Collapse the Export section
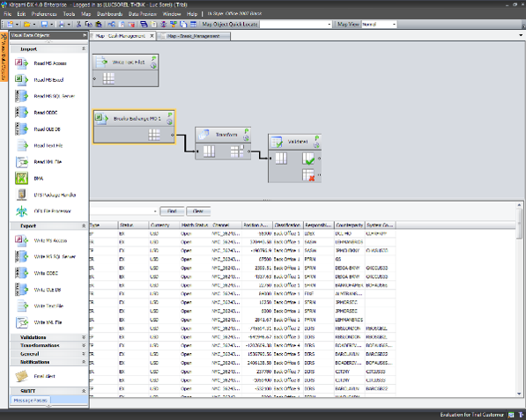The height and width of the screenshot is (420, 526). pos(84,226)
